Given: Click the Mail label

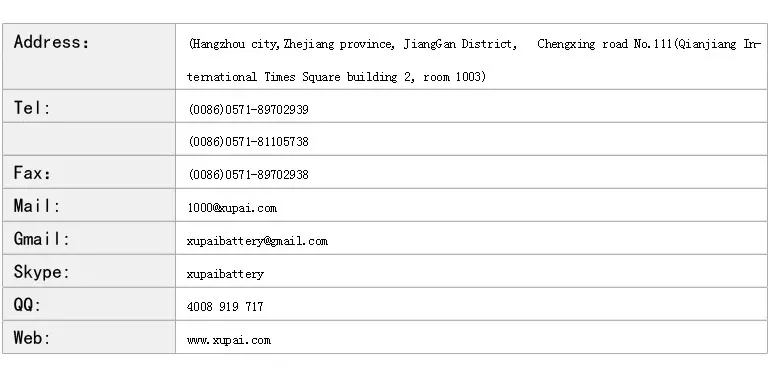Looking at the screenshot, I should [x=37, y=206].
